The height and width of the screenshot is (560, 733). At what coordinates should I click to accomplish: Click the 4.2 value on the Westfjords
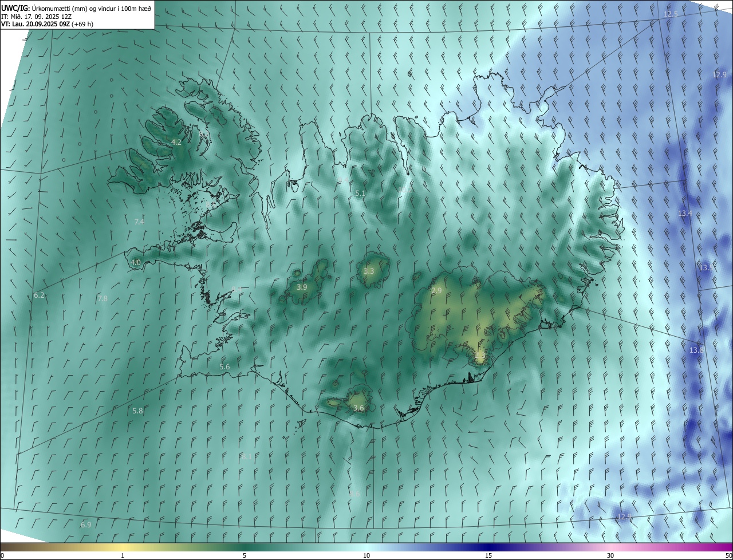point(176,142)
